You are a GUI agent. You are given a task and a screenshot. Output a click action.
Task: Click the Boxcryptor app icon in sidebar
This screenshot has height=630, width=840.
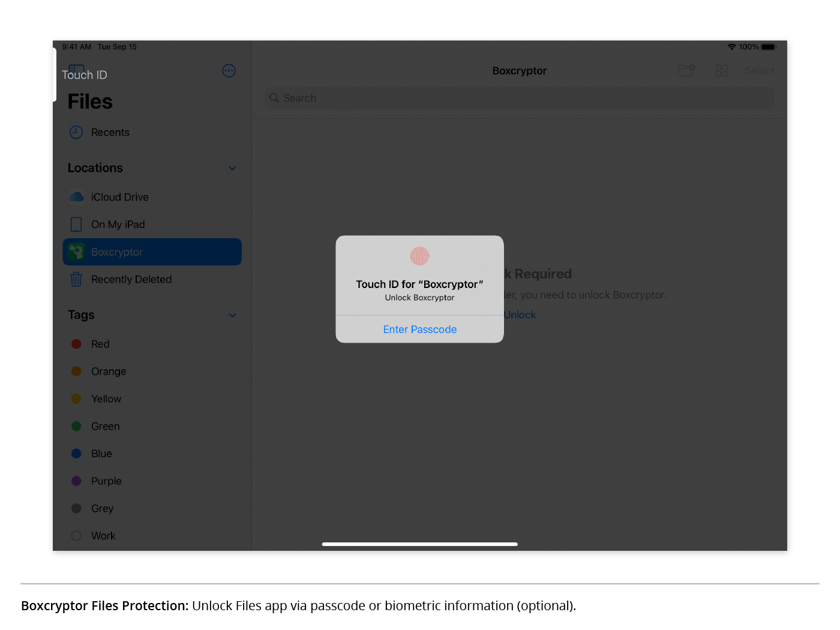[76, 252]
